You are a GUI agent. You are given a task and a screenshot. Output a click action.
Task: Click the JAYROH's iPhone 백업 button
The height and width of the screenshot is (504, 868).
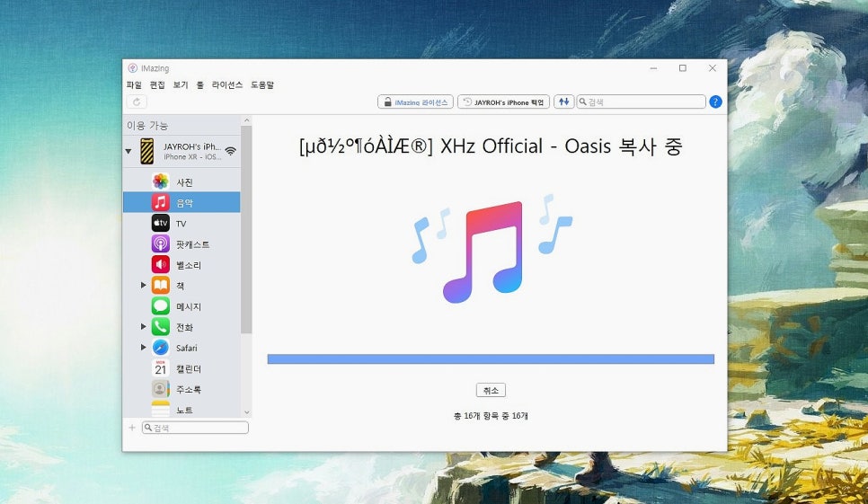coord(503,102)
